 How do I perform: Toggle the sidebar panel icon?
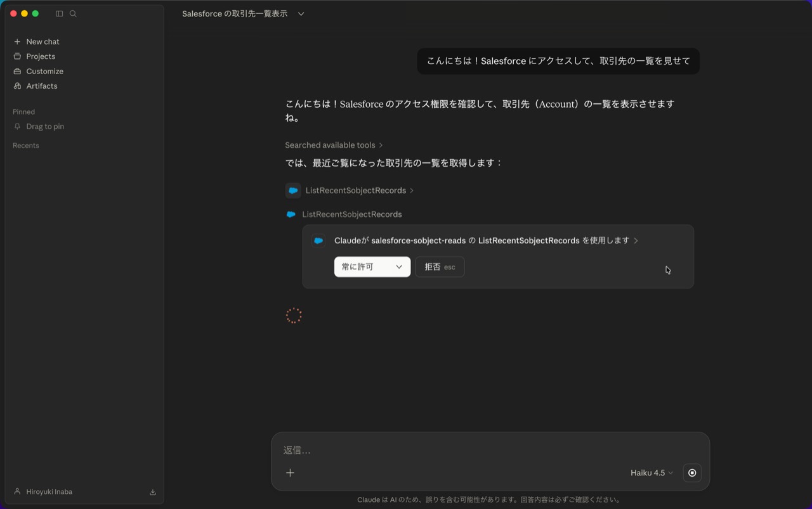[59, 13]
